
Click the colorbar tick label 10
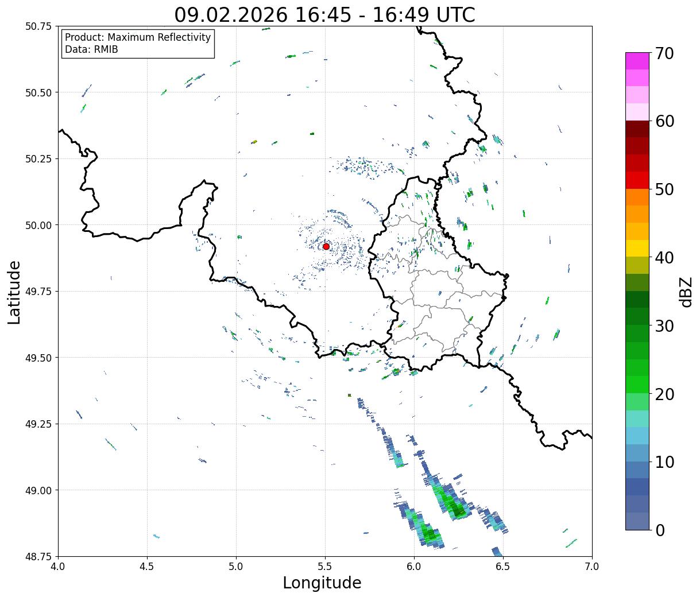coord(664,462)
